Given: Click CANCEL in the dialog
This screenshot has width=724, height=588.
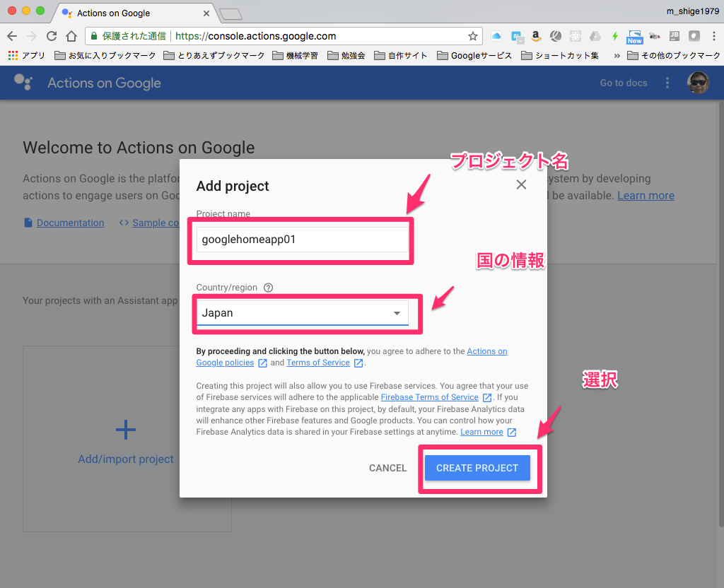Looking at the screenshot, I should [388, 468].
